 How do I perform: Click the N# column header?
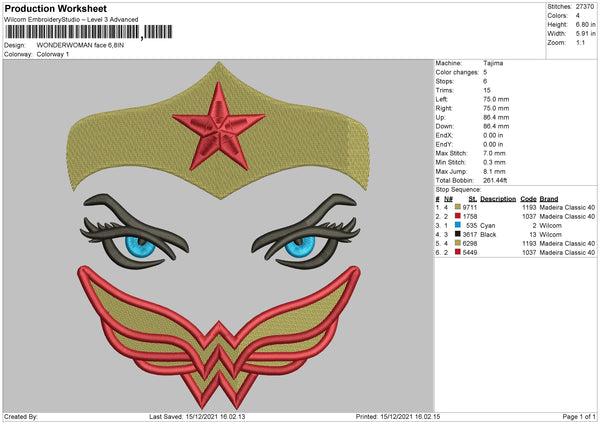click(x=448, y=199)
